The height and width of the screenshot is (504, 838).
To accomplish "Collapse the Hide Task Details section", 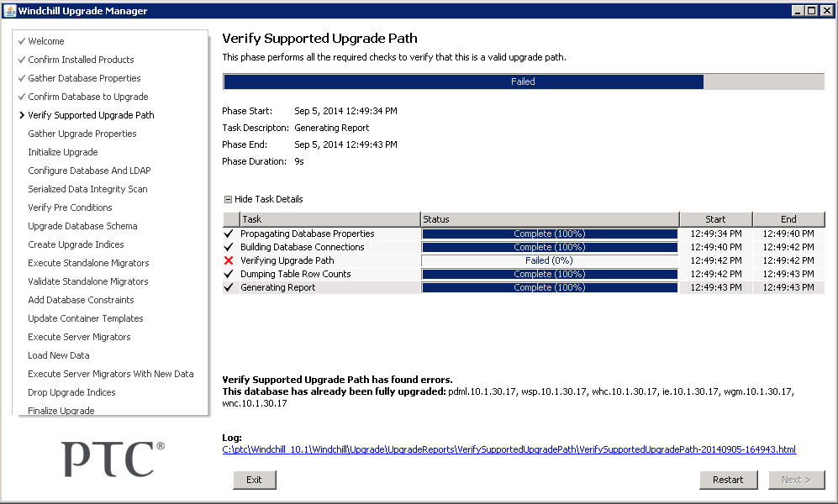I will tap(227, 199).
